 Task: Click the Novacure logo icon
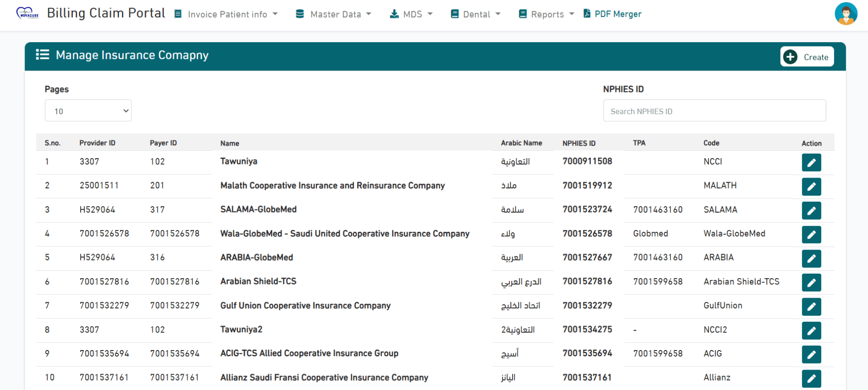click(27, 13)
